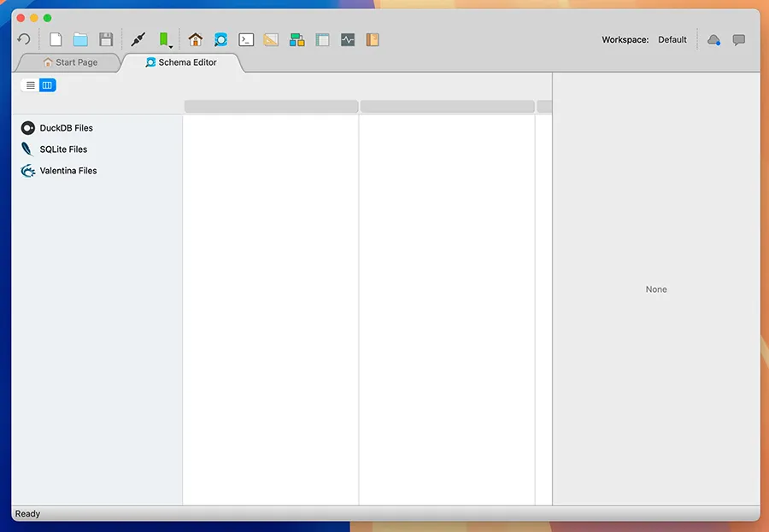This screenshot has width=769, height=532.
Task: Click the ruler triangle toolbar icon
Action: 271,39
